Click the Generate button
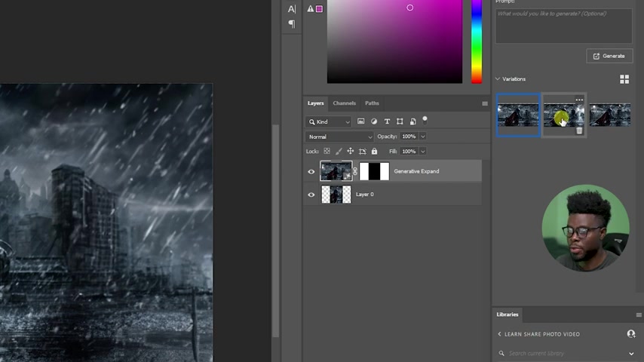Image resolution: width=644 pixels, height=362 pixels. [x=609, y=56]
